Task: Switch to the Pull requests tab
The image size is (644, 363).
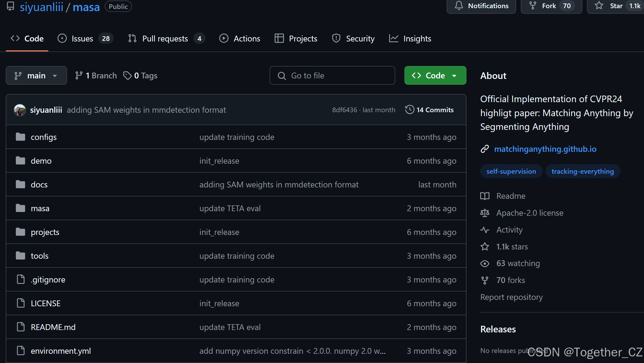Action: (x=165, y=39)
